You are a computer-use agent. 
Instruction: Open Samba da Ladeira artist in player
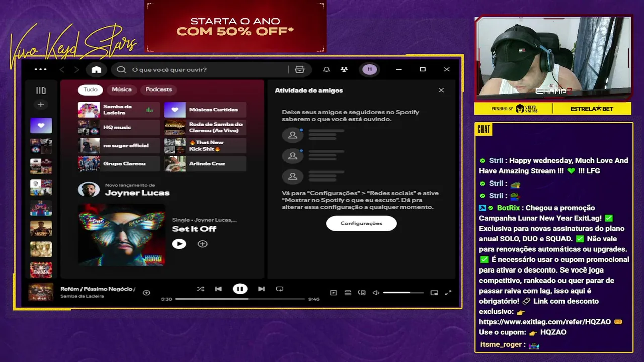82,296
